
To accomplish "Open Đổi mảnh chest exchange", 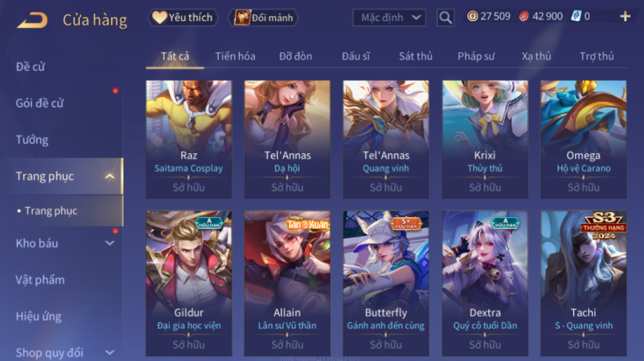I will pos(263,18).
